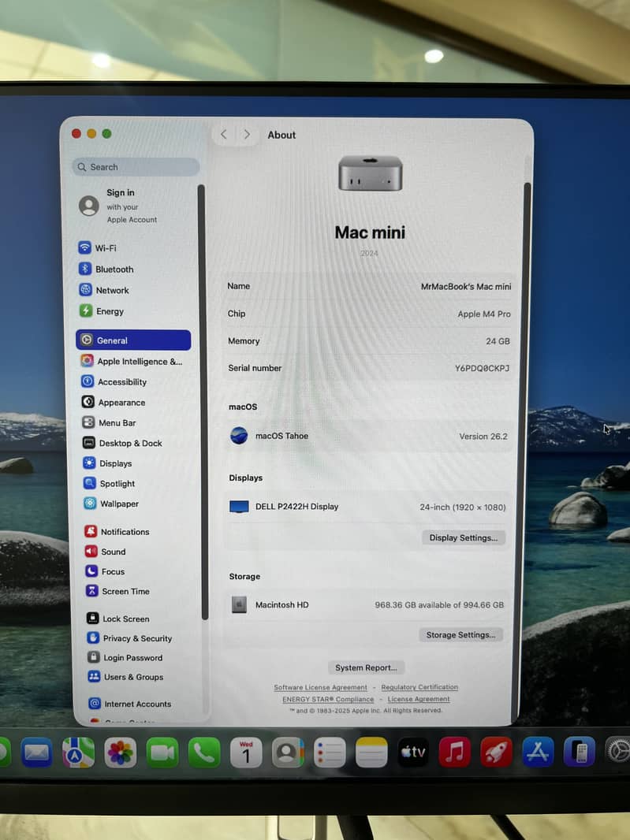Viewport: 630px width, 840px height.
Task: Open ENERGY STAR Compliance link
Action: point(328,699)
